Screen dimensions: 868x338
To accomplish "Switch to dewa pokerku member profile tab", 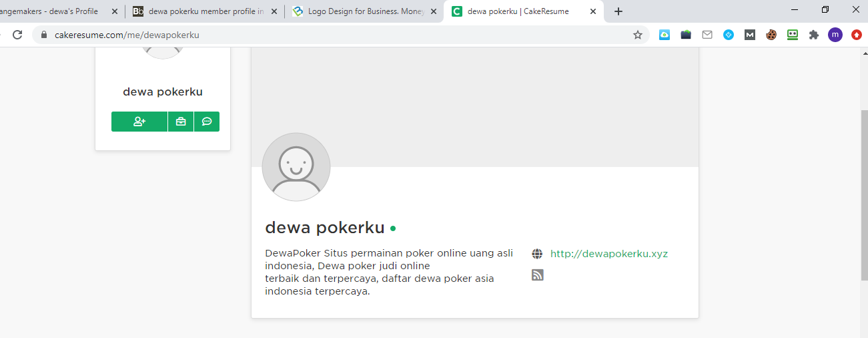I will tap(205, 11).
